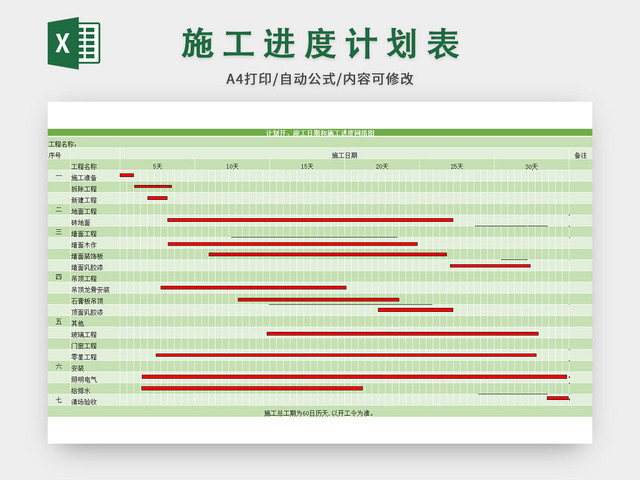Select the 10天 column header
This screenshot has height=480, width=640.
[232, 167]
